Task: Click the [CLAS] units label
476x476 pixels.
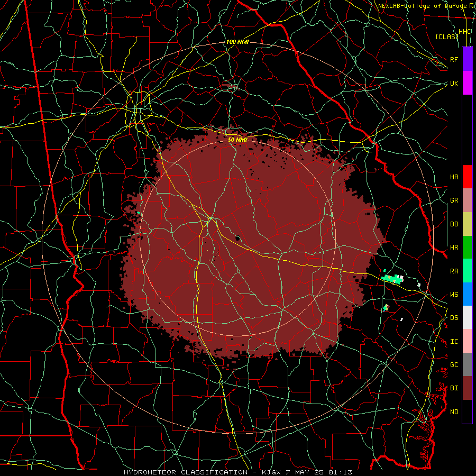Action: (447, 37)
